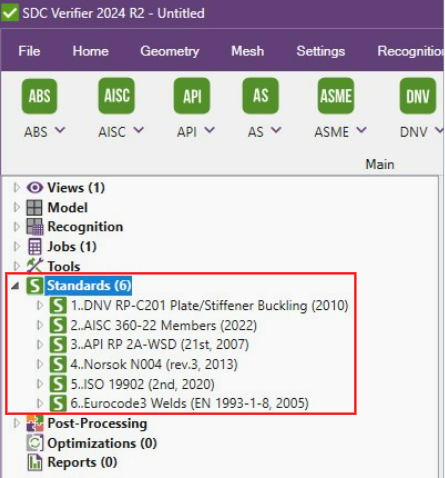Click the Tools wrench icon
The height and width of the screenshot is (478, 445).
[x=35, y=266]
